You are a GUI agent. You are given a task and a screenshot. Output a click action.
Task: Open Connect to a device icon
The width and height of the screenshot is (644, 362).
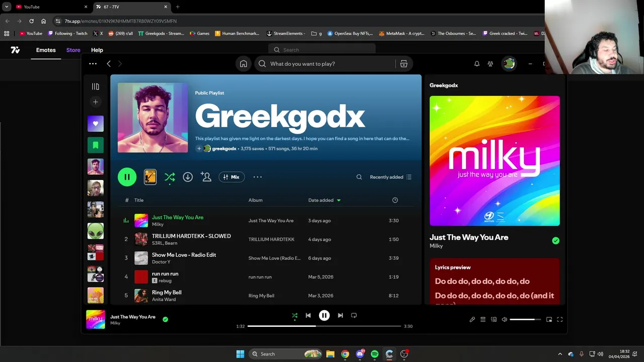click(494, 320)
